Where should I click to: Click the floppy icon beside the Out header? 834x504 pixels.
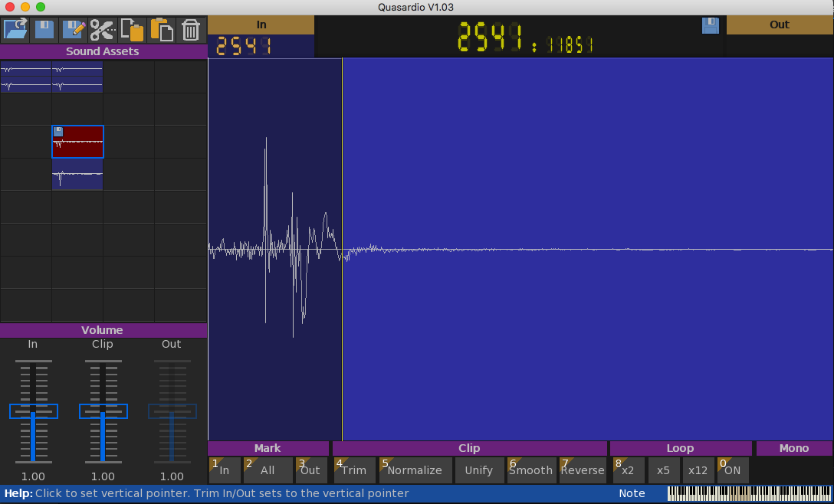point(711,25)
